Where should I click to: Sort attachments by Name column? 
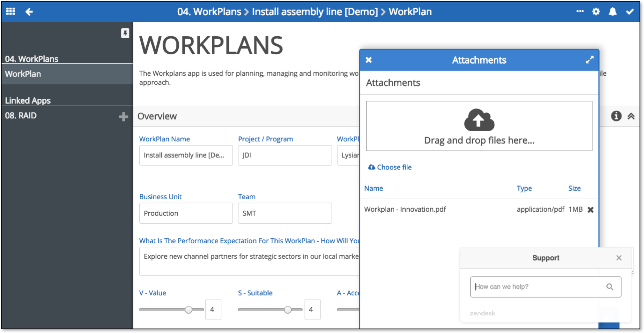coord(374,188)
